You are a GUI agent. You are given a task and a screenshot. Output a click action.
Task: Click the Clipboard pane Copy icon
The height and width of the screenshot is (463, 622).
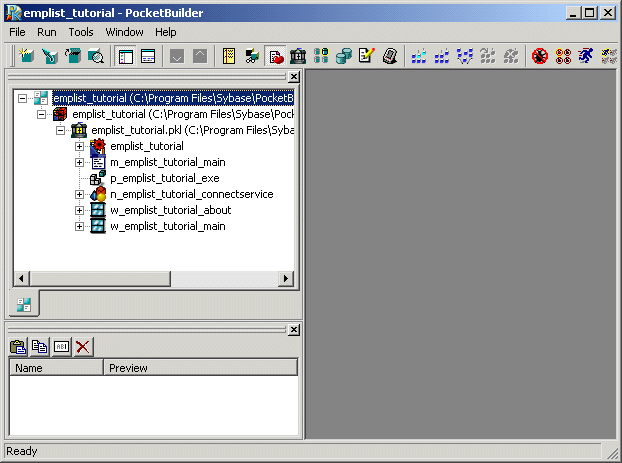39,347
